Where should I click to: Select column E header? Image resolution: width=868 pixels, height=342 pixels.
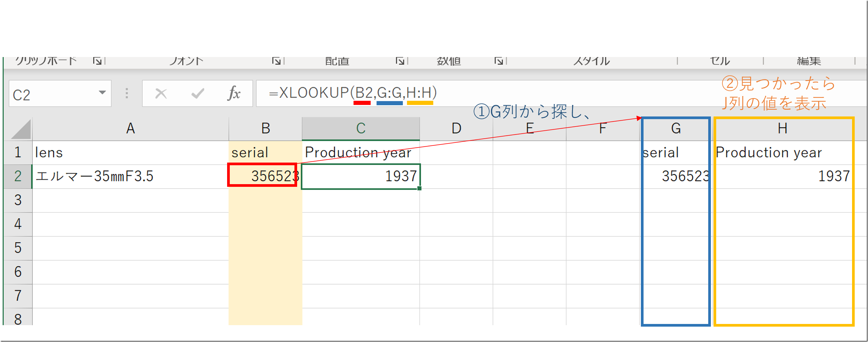coord(530,129)
